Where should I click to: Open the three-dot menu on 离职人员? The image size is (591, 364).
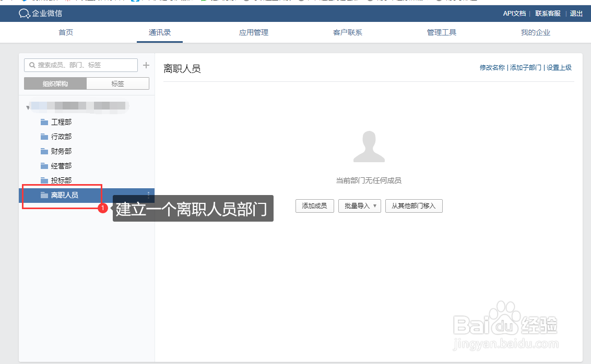pyautogui.click(x=148, y=195)
